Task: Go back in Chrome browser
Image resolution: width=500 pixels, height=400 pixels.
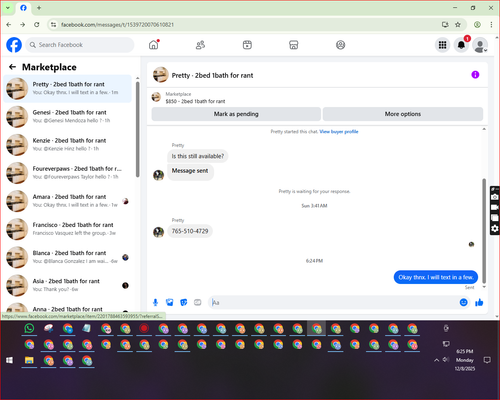Action: tap(9, 24)
